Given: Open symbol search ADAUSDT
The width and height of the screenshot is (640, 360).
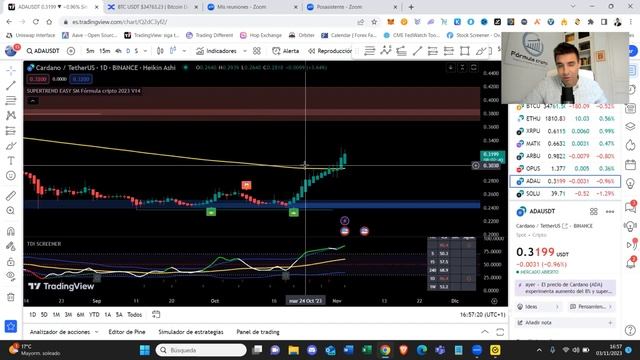Looking at the screenshot, I should pyautogui.click(x=43, y=51).
